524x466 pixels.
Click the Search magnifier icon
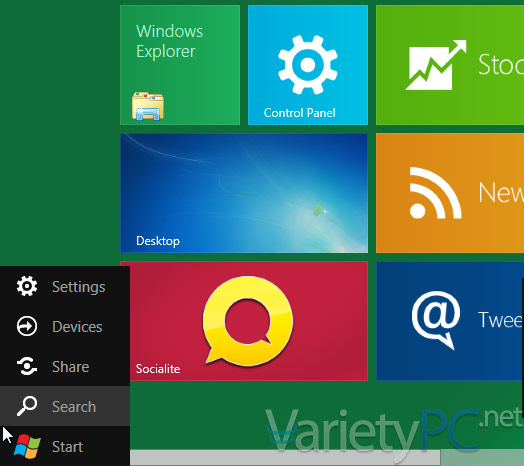[x=27, y=406]
